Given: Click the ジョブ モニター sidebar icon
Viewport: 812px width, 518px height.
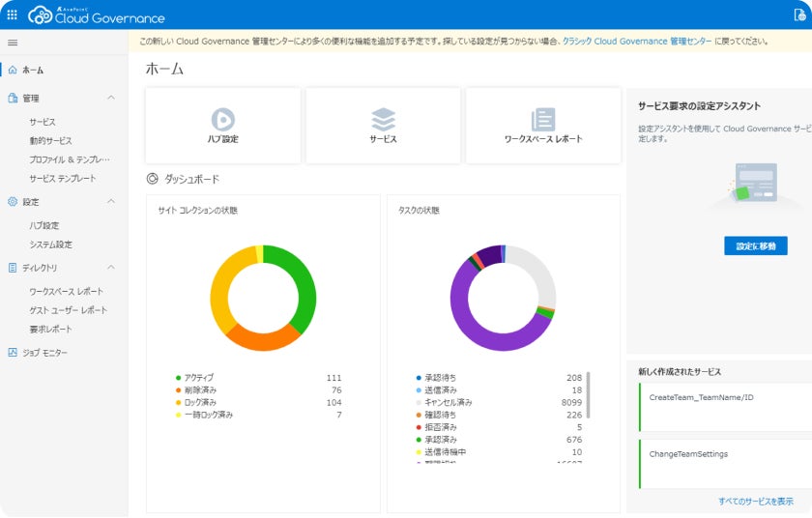Looking at the screenshot, I should click(x=13, y=353).
